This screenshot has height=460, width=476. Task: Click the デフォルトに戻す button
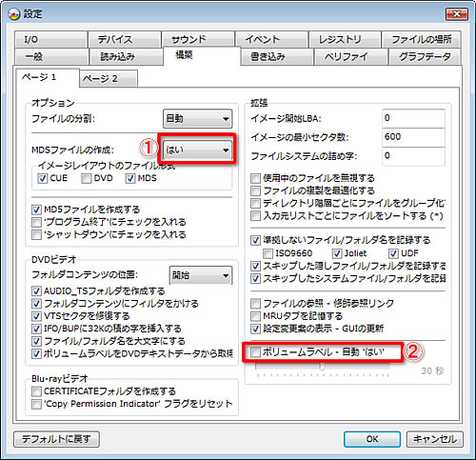tap(56, 439)
